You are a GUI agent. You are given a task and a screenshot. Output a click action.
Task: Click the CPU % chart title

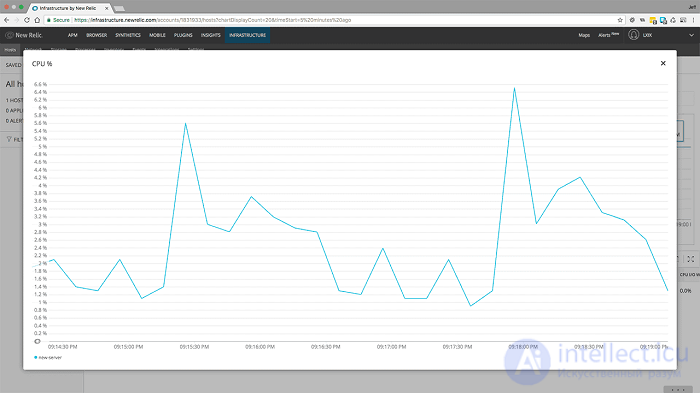(x=42, y=64)
